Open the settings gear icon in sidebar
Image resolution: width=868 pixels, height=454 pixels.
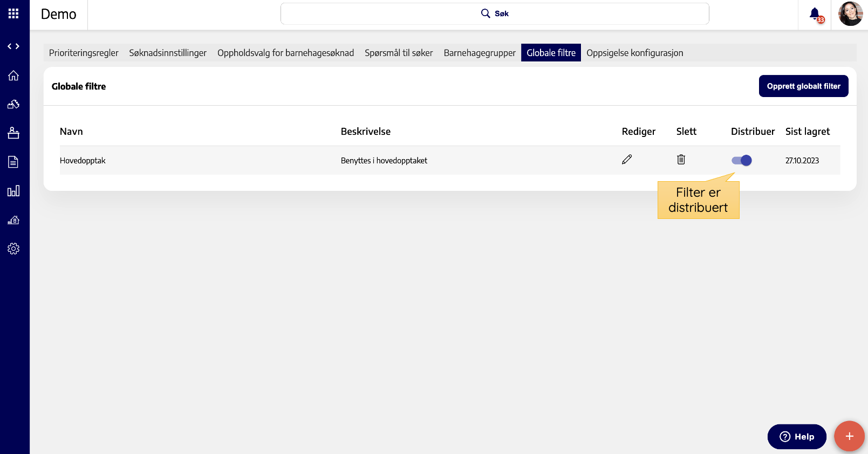pos(13,249)
